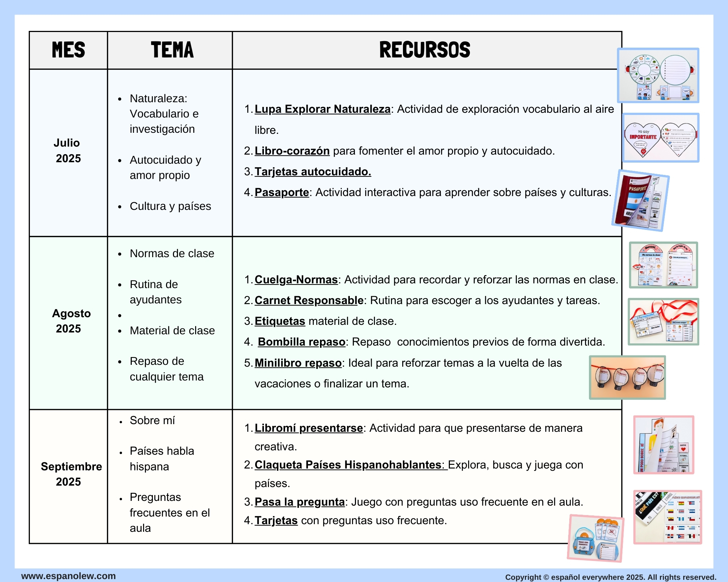The image size is (728, 582).
Task: Click the 'Rutina de ayudantes' topic
Action: pos(155,292)
